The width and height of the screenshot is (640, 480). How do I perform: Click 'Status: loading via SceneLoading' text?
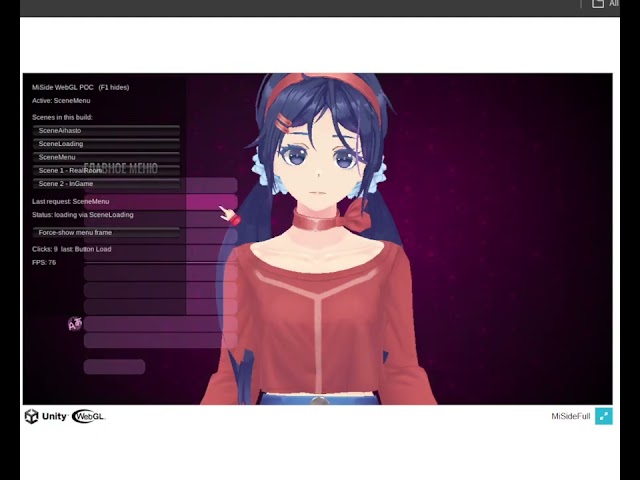click(83, 215)
